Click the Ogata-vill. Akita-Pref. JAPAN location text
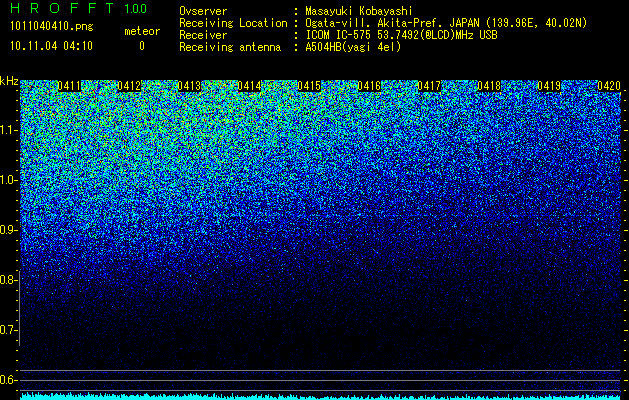 (446, 23)
